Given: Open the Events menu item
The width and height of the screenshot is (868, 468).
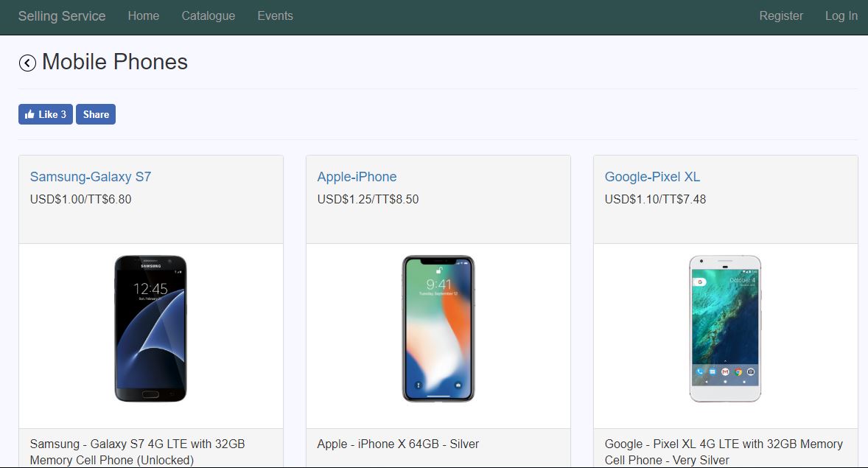Looking at the screenshot, I should [275, 16].
